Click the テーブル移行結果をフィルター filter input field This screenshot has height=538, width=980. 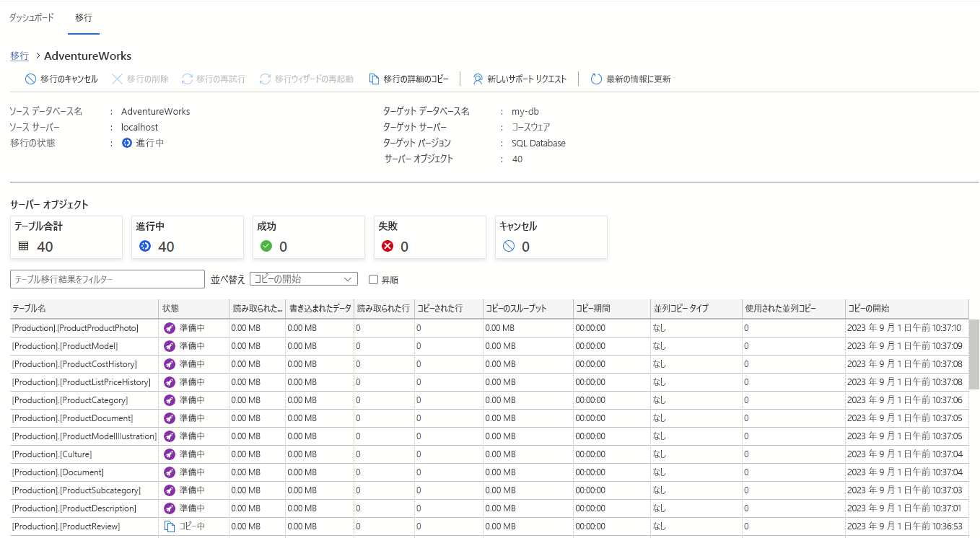click(x=108, y=279)
